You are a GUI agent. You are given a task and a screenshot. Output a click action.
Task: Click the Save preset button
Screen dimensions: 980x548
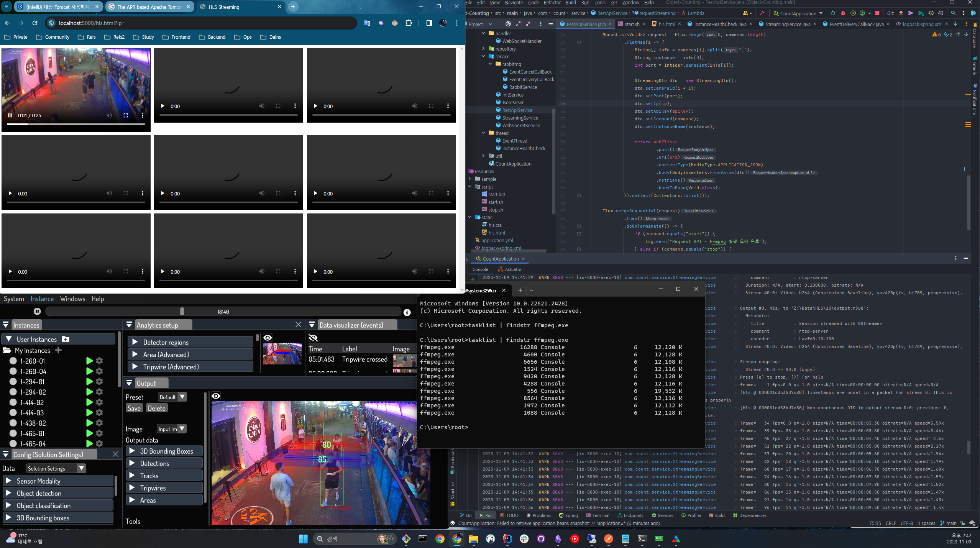click(134, 409)
